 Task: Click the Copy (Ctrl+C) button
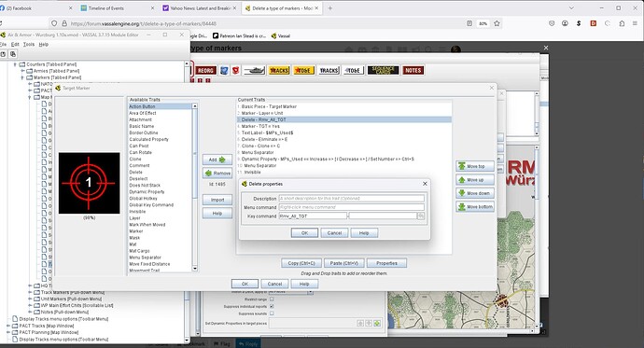pos(301,263)
